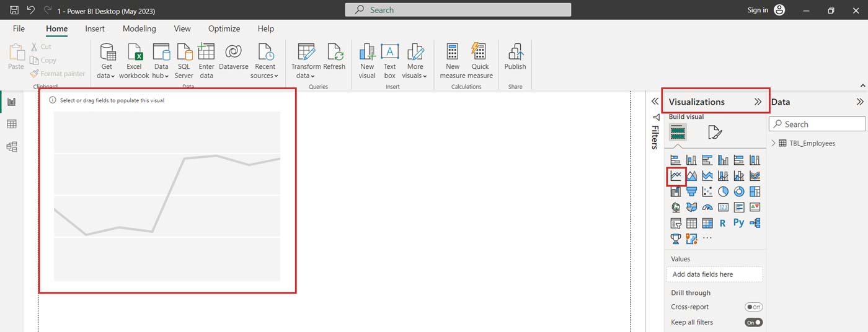The width and height of the screenshot is (868, 332).
Task: Switch to the Optimize ribbon tab
Action: pos(224,28)
